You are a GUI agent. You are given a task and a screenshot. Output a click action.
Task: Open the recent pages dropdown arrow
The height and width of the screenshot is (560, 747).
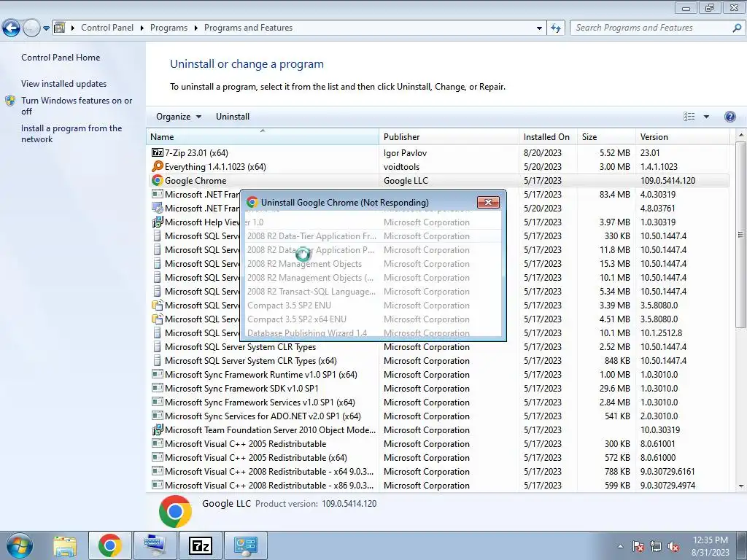46,28
